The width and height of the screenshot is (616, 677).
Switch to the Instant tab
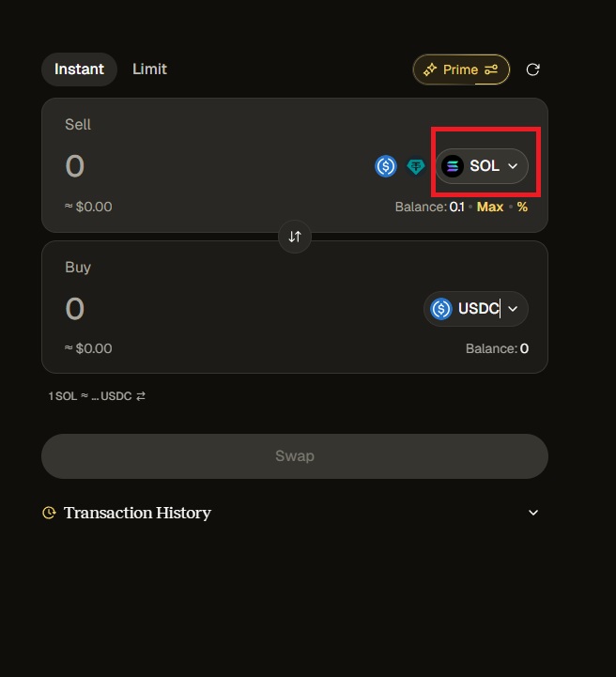(79, 69)
